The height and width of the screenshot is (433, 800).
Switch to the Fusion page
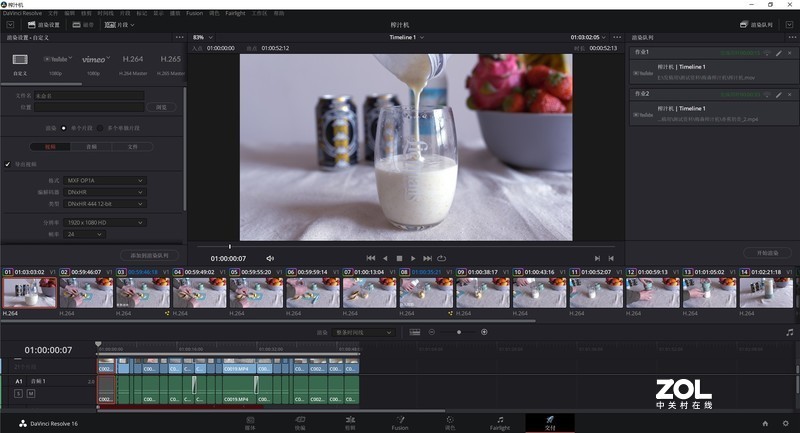coord(400,423)
